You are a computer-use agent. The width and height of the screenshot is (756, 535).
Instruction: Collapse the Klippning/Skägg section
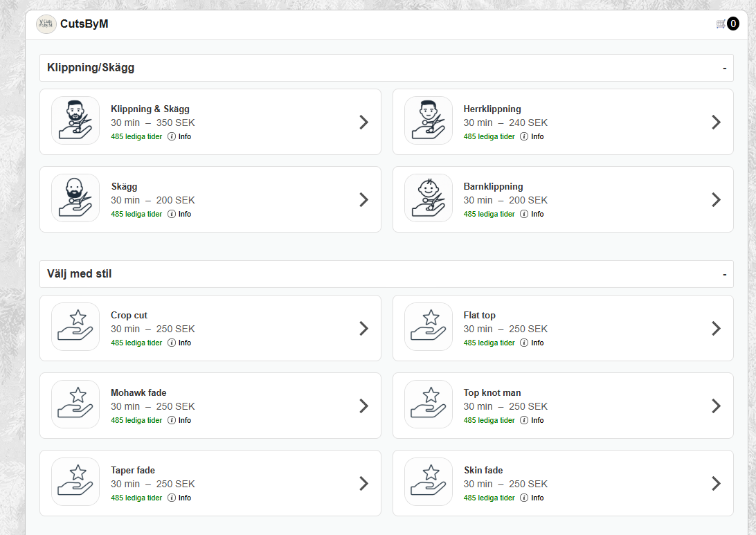click(x=724, y=69)
